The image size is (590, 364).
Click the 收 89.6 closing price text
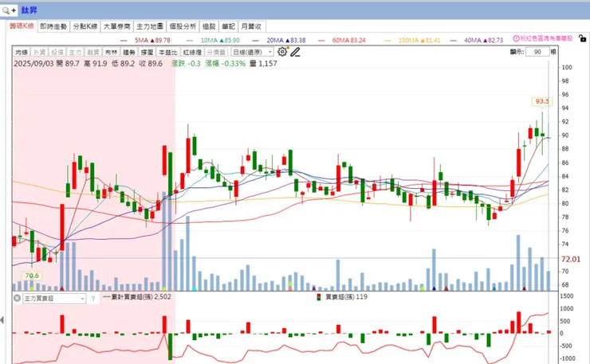[x=151, y=64]
